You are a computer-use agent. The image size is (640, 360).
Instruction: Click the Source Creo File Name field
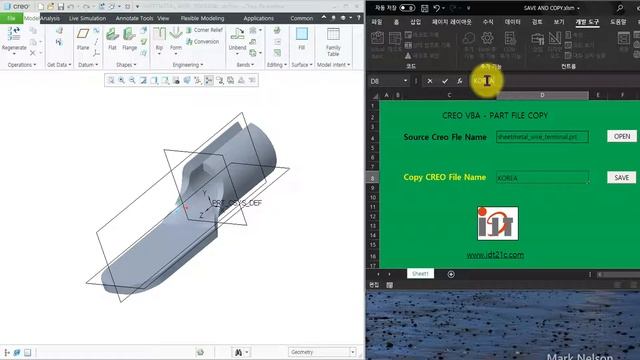[x=542, y=137]
